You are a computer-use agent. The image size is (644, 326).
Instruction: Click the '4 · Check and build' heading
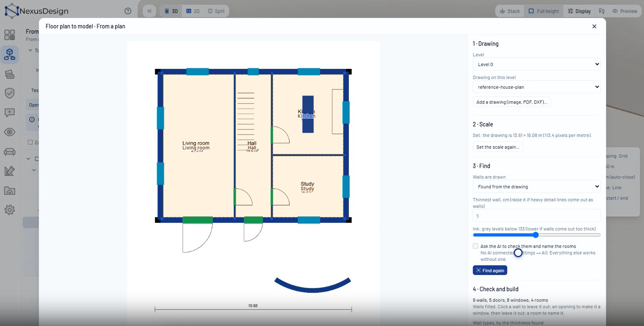[495, 289]
